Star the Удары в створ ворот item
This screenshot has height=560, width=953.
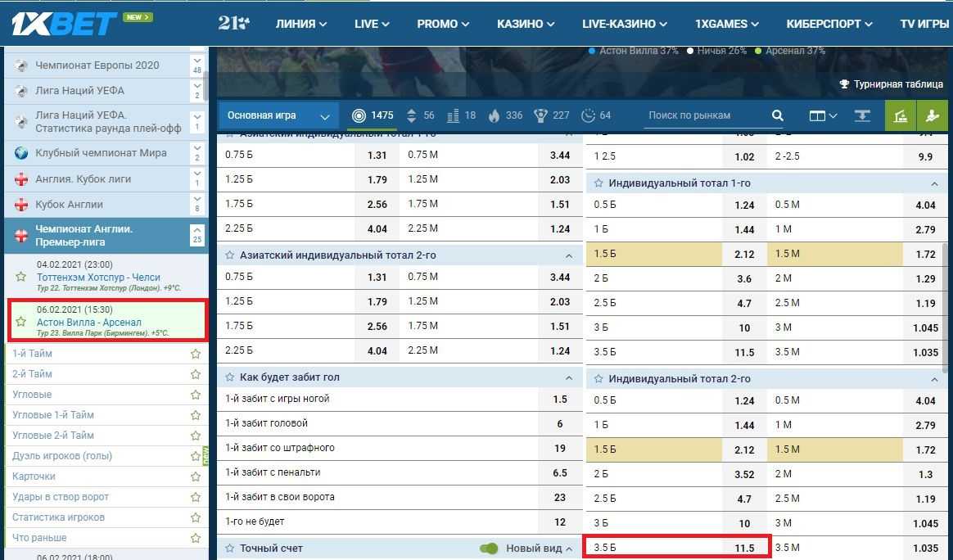click(195, 497)
